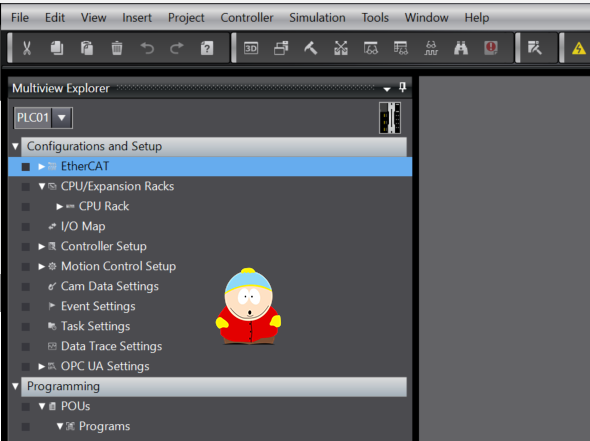Expand the EtherCAT tree node
Image resolution: width=590 pixels, height=441 pixels.
pyautogui.click(x=41, y=166)
